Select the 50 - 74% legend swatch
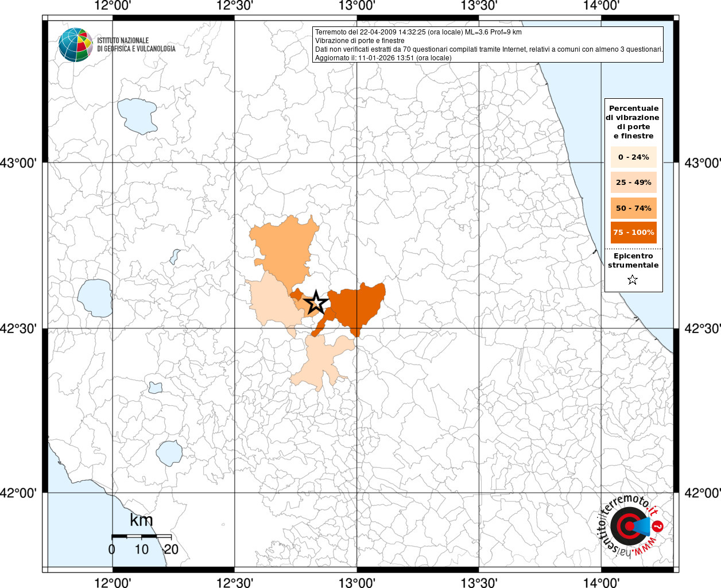The width and height of the screenshot is (721, 588). [x=633, y=208]
